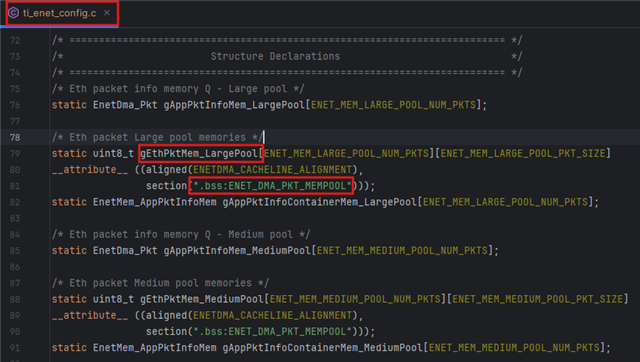
Task: Click the "Eth packet info memory Q - Medium pool" comment
Action: (x=181, y=234)
